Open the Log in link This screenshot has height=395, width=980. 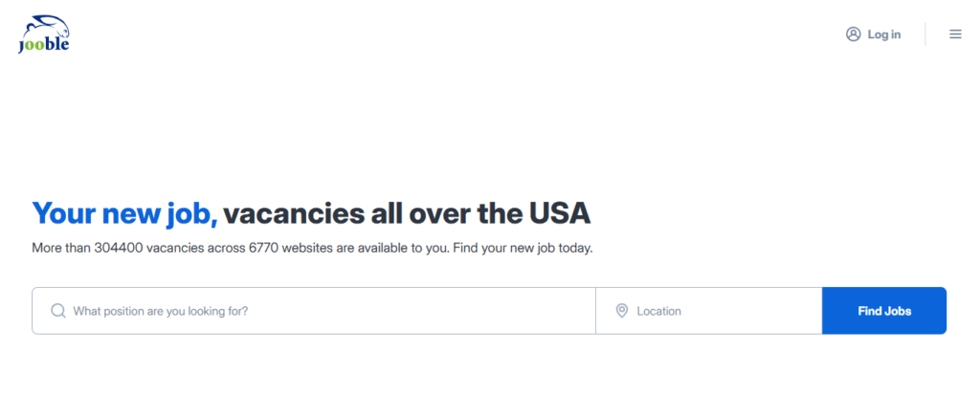883,34
